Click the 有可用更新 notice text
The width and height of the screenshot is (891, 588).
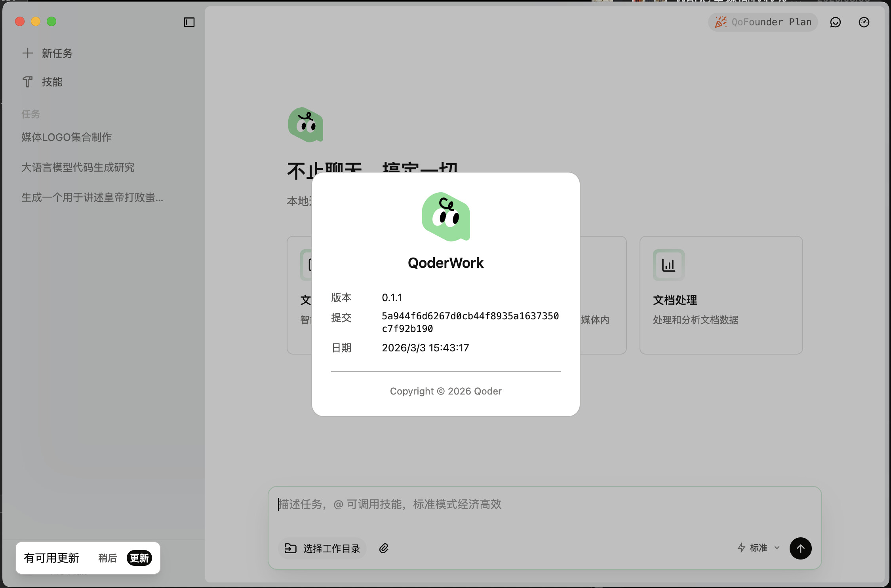[51, 558]
